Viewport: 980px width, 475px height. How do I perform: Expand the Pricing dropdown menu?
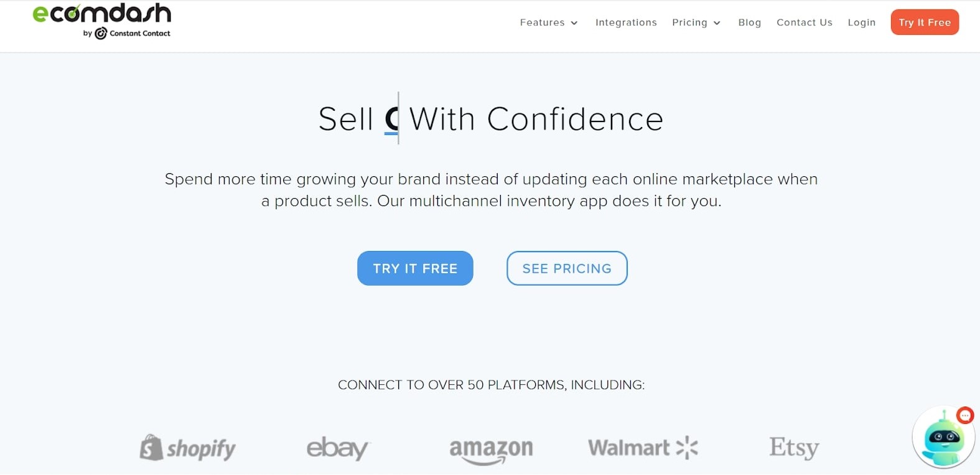tap(696, 22)
